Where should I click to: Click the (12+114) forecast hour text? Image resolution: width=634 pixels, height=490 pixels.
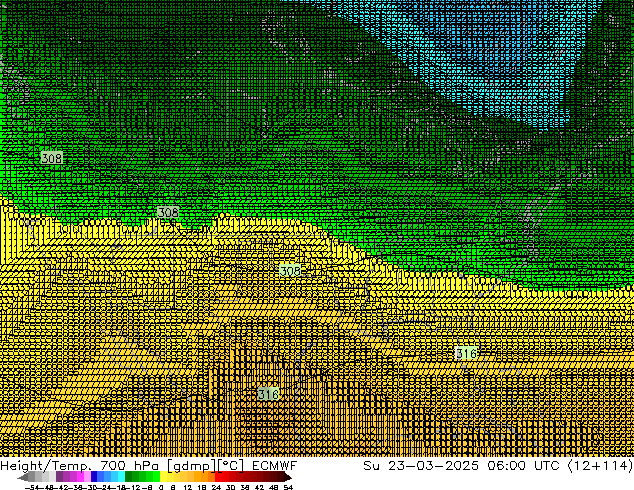(600, 466)
